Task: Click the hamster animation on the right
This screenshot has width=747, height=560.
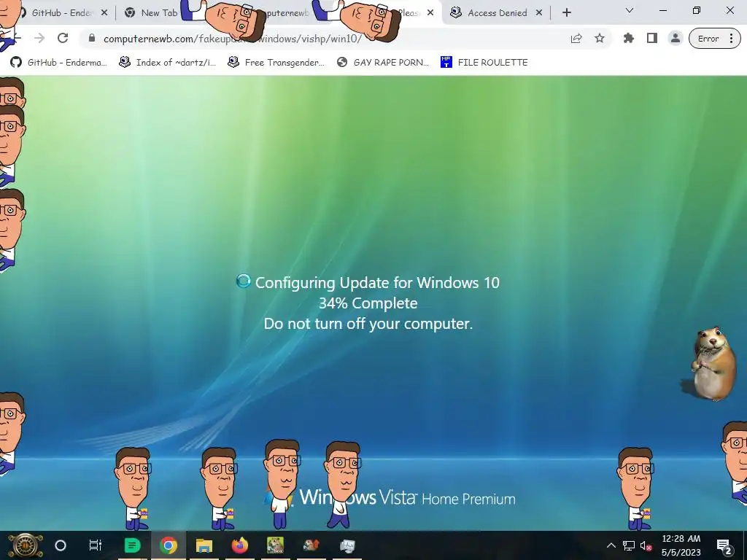Action: tap(709, 363)
